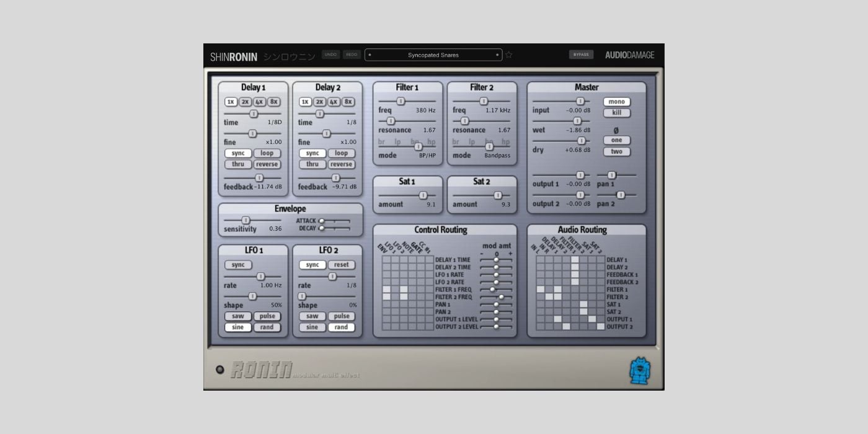Invert phase with the one button

point(617,140)
